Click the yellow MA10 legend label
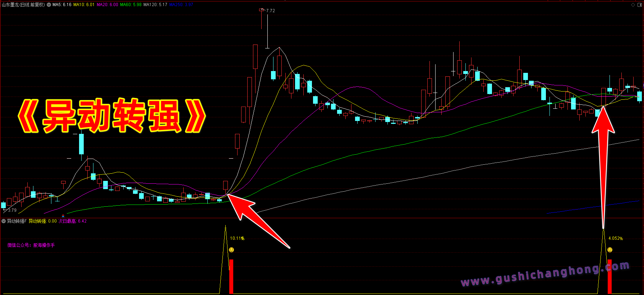The image size is (644, 295). tap(84, 5)
